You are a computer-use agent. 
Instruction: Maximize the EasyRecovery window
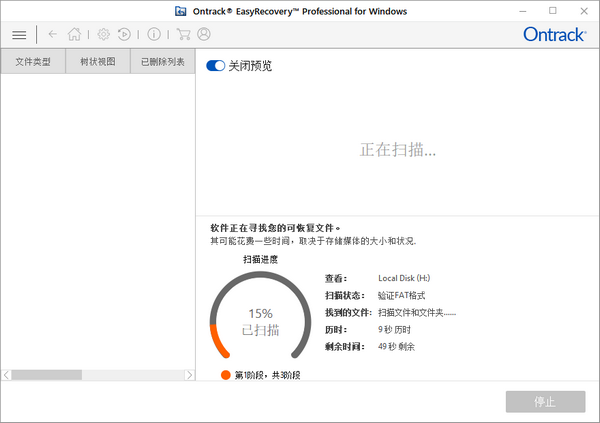[x=553, y=11]
